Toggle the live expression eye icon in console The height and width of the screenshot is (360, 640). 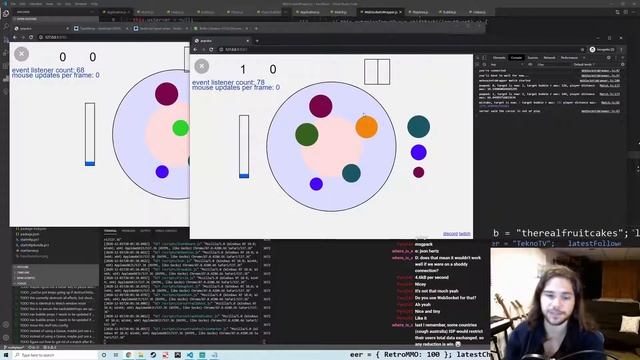click(530, 64)
